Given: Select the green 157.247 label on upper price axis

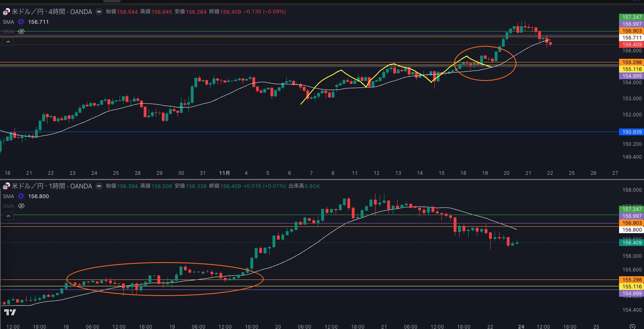Looking at the screenshot, I should point(632,17).
